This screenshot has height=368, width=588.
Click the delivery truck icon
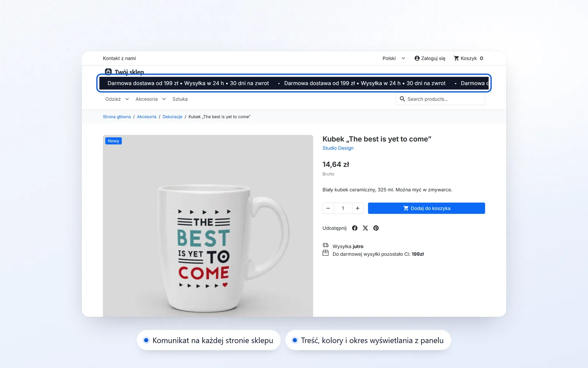pos(326,245)
